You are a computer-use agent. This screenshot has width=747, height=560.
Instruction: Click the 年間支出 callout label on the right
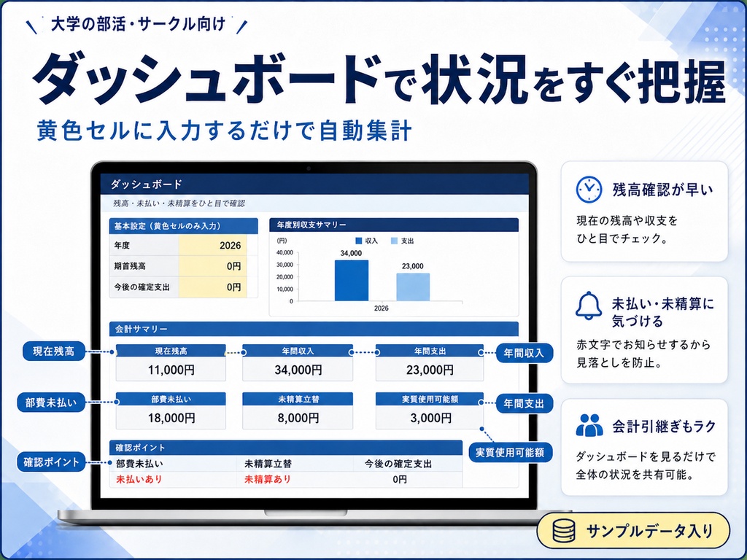524,404
